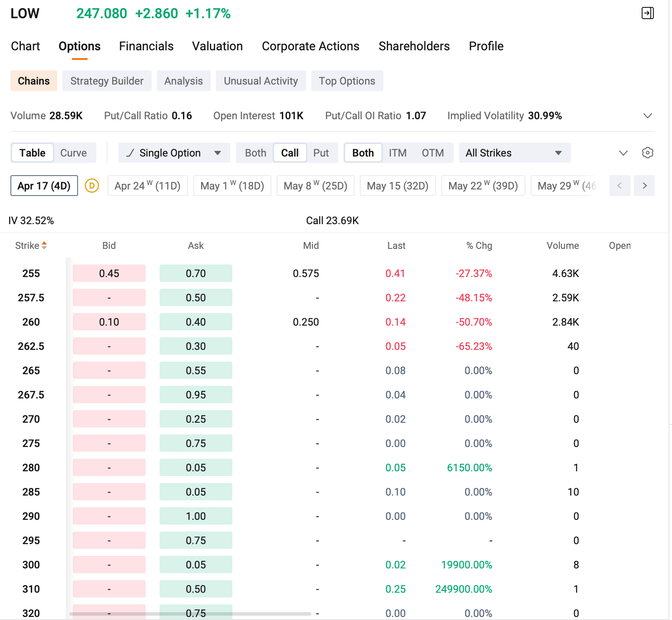Click the 0.70 ask price for strike 255
This screenshot has height=620, width=672.
(196, 273)
